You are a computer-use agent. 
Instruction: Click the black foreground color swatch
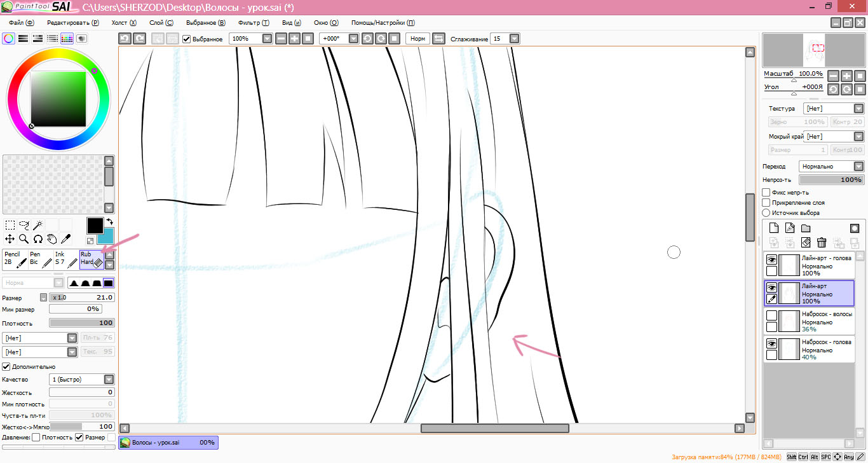pos(95,225)
